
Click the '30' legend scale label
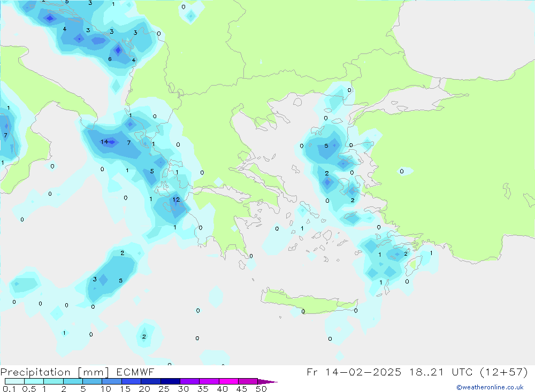(183, 389)
